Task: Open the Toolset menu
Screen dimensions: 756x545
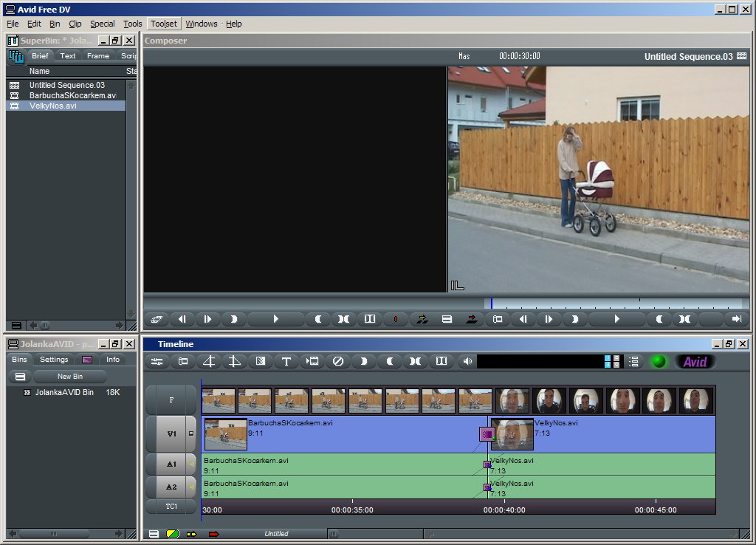Action: click(x=163, y=24)
